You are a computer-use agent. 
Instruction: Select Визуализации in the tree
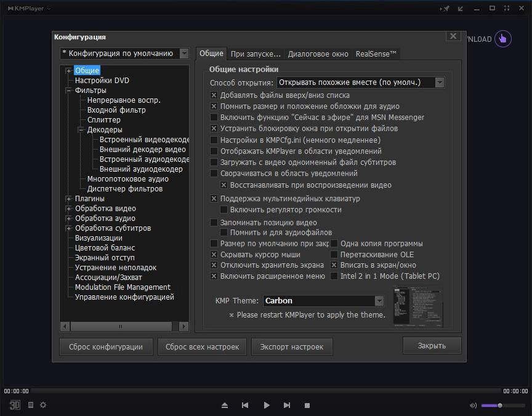[x=99, y=238]
